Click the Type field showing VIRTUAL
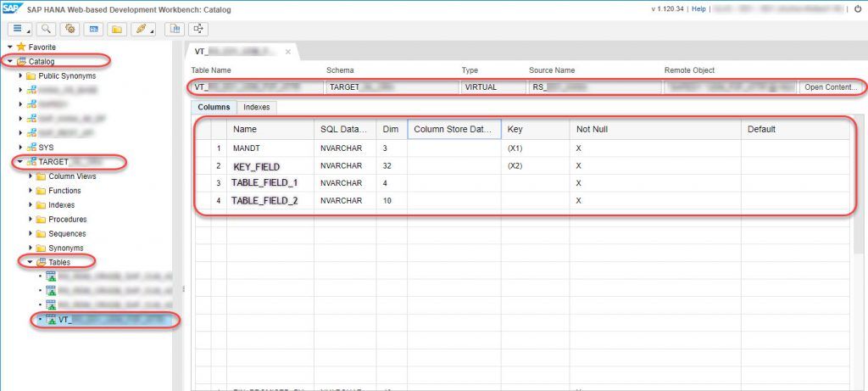The width and height of the screenshot is (868, 391). coord(494,87)
